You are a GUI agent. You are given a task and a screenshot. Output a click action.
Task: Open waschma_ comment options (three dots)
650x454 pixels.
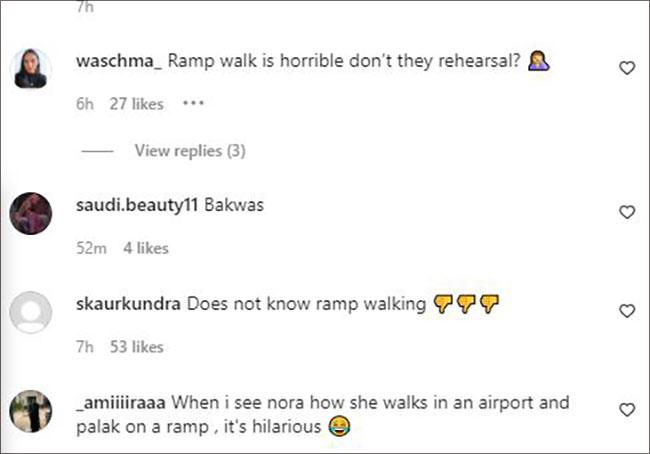193,103
